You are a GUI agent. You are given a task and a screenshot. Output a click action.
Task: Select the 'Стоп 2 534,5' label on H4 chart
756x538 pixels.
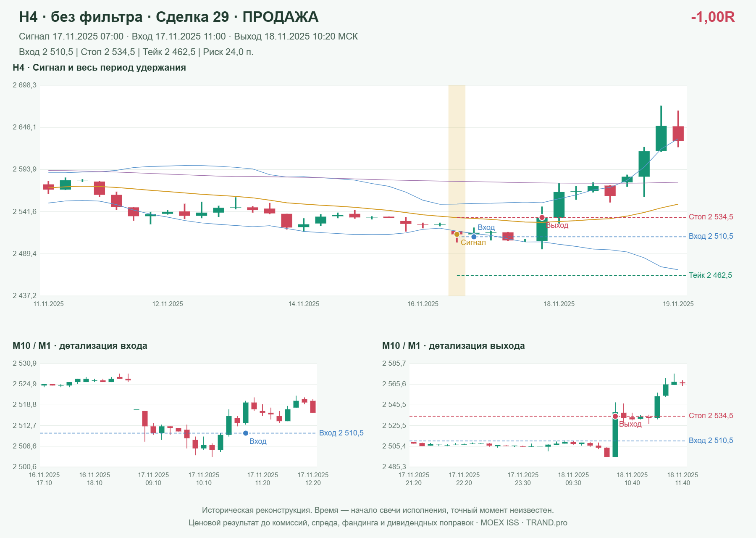pos(711,217)
